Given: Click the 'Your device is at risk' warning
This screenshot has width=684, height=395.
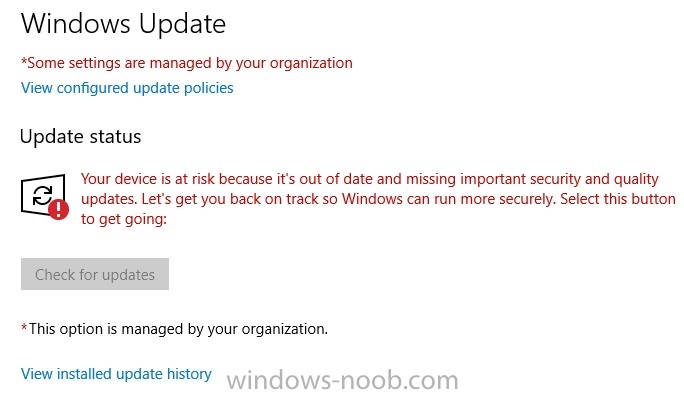Looking at the screenshot, I should pos(378,199).
